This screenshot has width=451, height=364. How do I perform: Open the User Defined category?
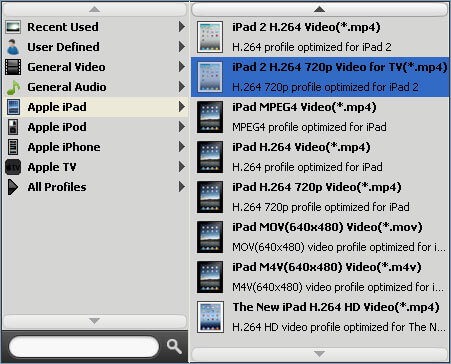point(95,47)
